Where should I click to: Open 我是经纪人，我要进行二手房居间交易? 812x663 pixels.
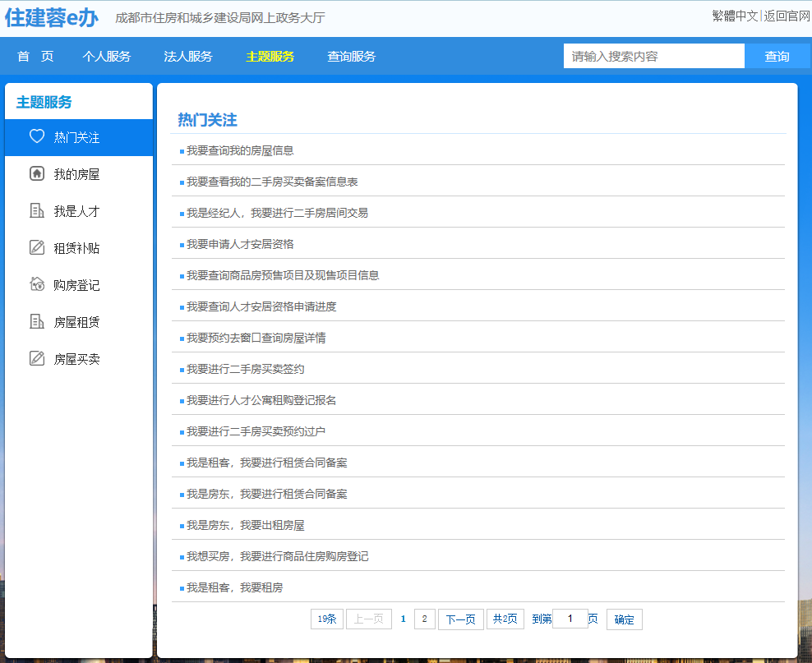click(x=278, y=213)
